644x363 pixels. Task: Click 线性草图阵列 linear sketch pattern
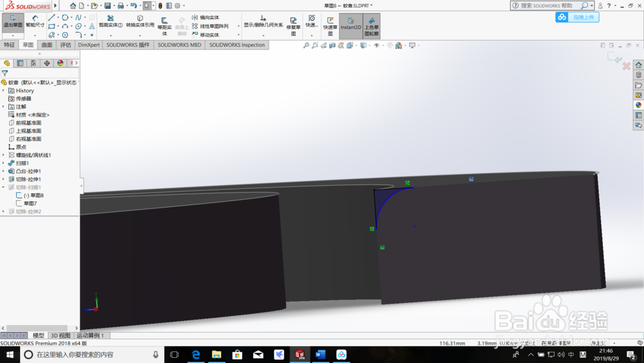point(211,26)
